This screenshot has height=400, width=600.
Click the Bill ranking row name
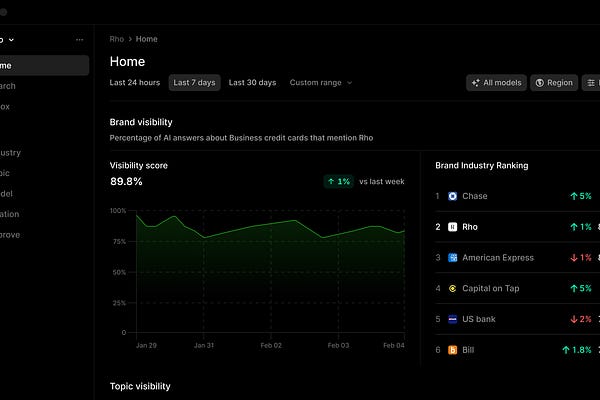[x=468, y=350]
